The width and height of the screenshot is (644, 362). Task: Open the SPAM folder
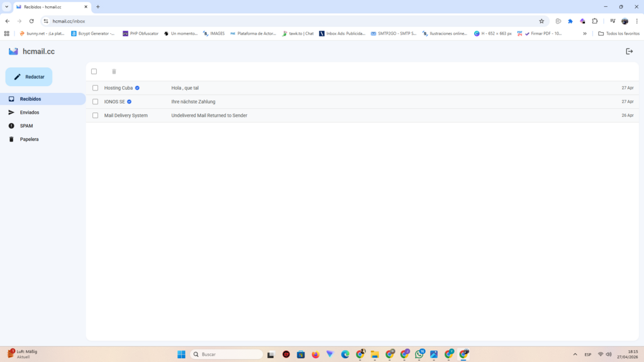(x=26, y=126)
